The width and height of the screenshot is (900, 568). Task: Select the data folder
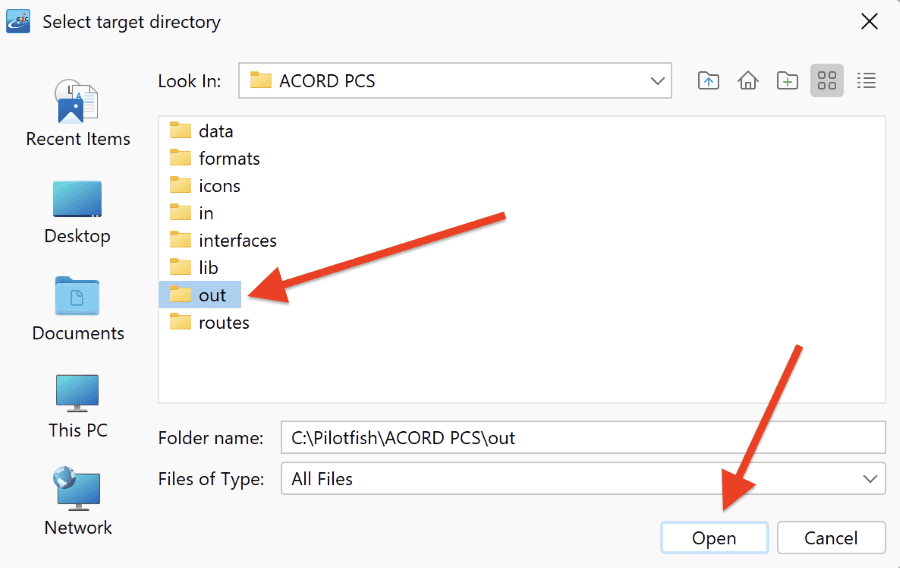[x=201, y=131]
